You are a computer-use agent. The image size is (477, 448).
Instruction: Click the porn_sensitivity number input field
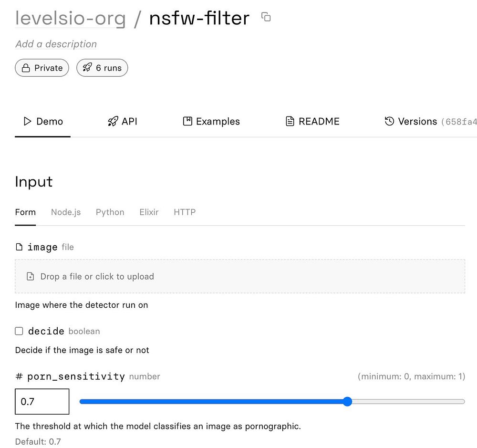point(42,402)
